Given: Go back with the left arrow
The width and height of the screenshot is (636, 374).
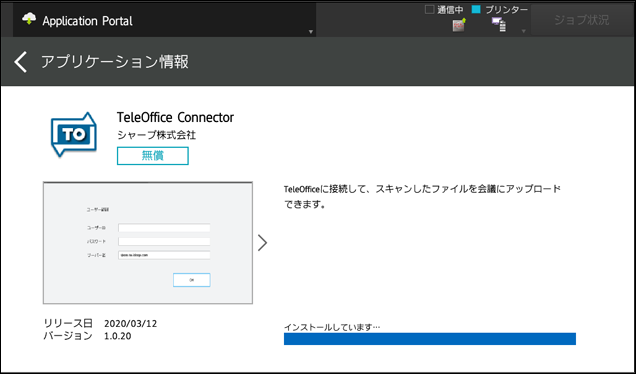Looking at the screenshot, I should coord(21,62).
